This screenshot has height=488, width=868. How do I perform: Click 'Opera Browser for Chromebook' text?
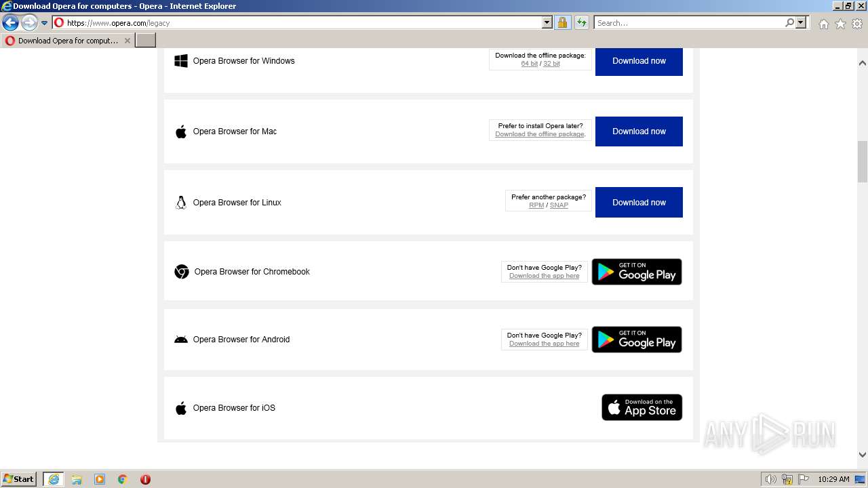(252, 272)
